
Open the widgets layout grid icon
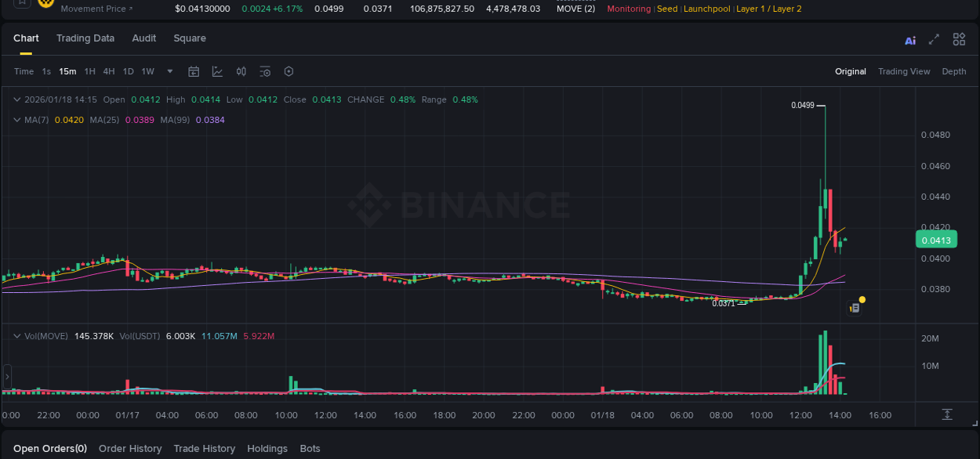click(x=959, y=38)
